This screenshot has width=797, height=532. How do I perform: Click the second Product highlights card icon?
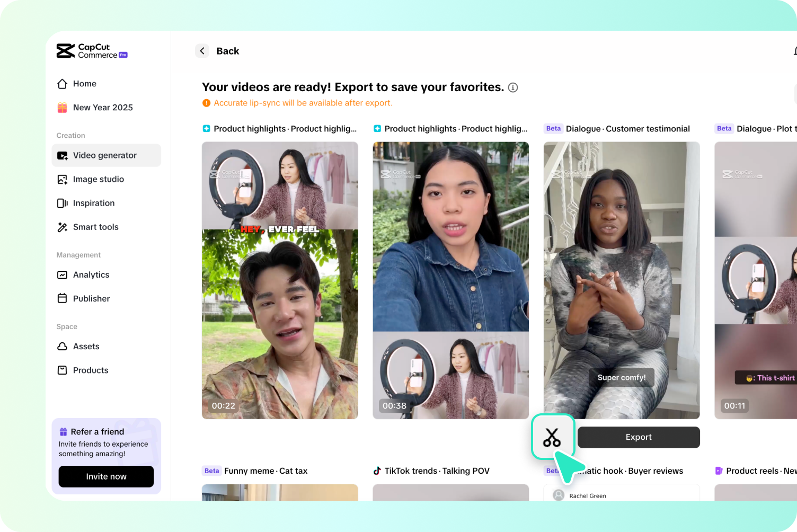[377, 129]
